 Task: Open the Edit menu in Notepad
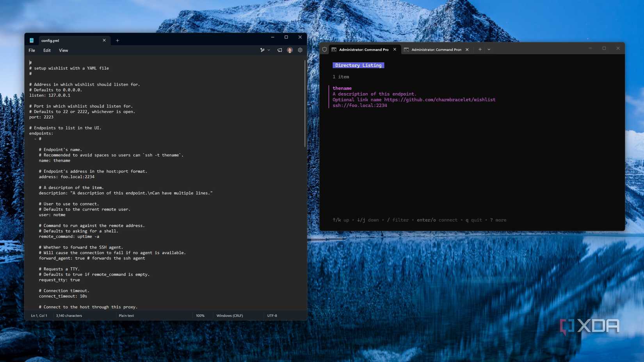[x=47, y=50]
